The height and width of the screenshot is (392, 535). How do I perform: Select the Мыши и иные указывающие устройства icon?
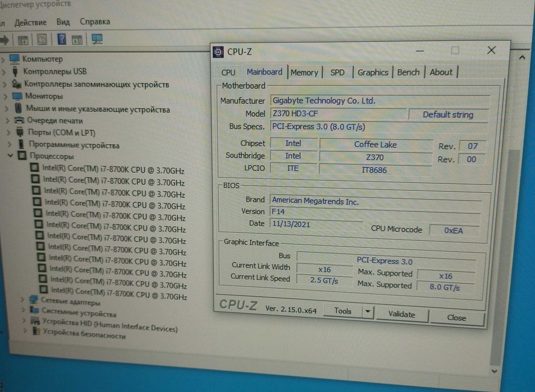pyautogui.click(x=19, y=108)
